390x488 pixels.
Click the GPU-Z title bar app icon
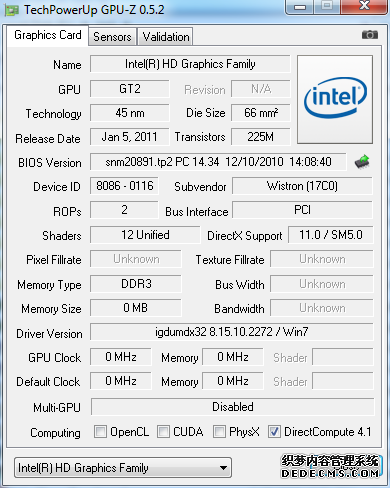pyautogui.click(x=11, y=10)
